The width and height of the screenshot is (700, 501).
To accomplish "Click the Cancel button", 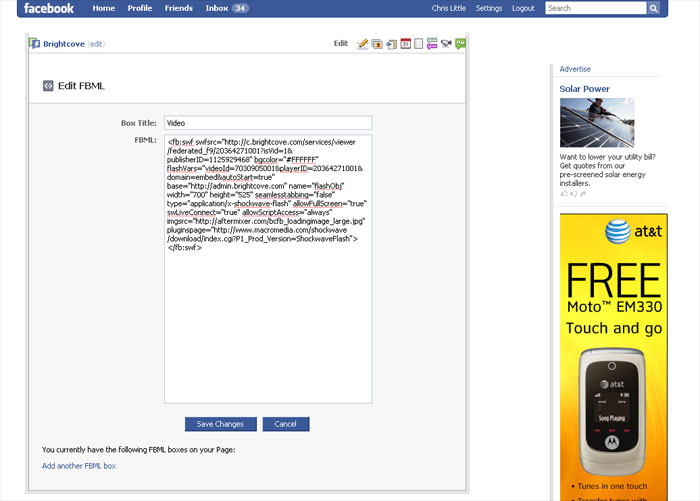I will click(286, 424).
